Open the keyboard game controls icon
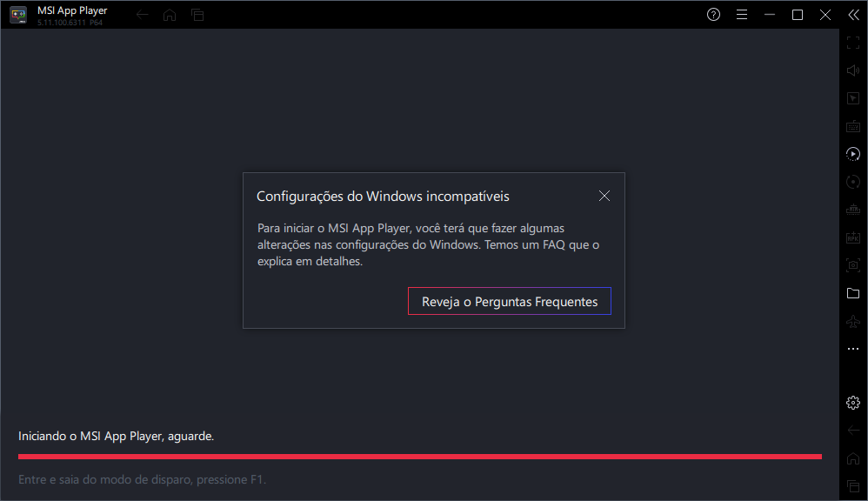This screenshot has height=501, width=868. 853,126
